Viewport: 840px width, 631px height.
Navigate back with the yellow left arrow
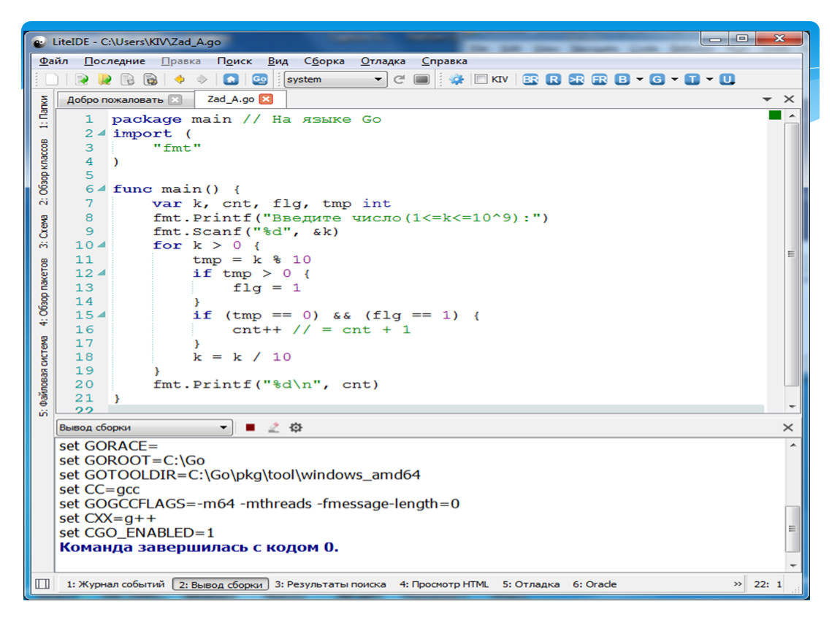tap(180, 80)
